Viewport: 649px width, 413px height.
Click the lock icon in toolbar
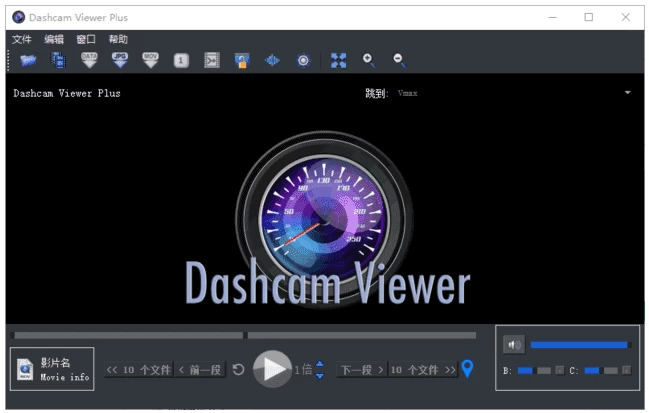click(241, 61)
